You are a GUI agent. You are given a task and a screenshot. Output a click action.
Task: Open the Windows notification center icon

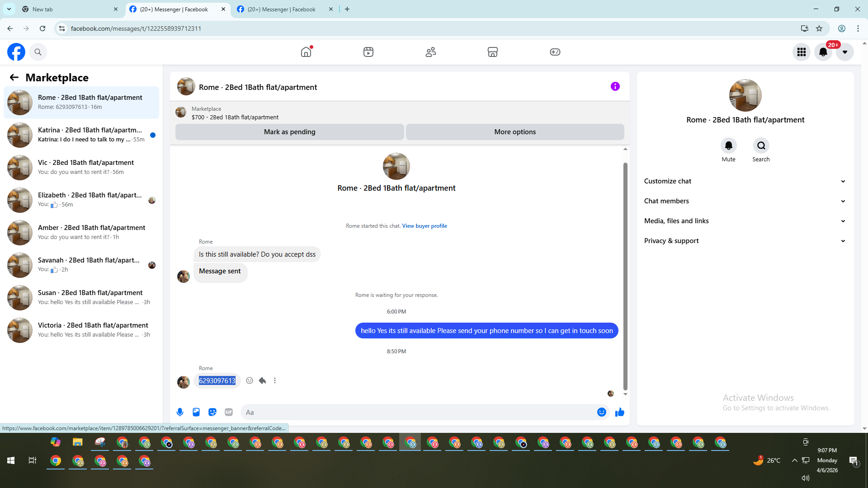[854, 461]
